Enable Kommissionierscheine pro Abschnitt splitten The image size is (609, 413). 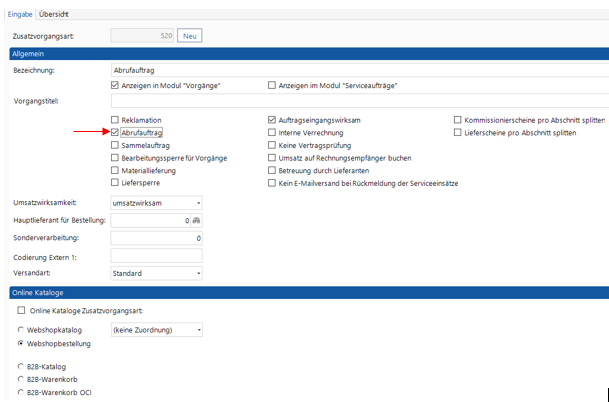pos(458,119)
